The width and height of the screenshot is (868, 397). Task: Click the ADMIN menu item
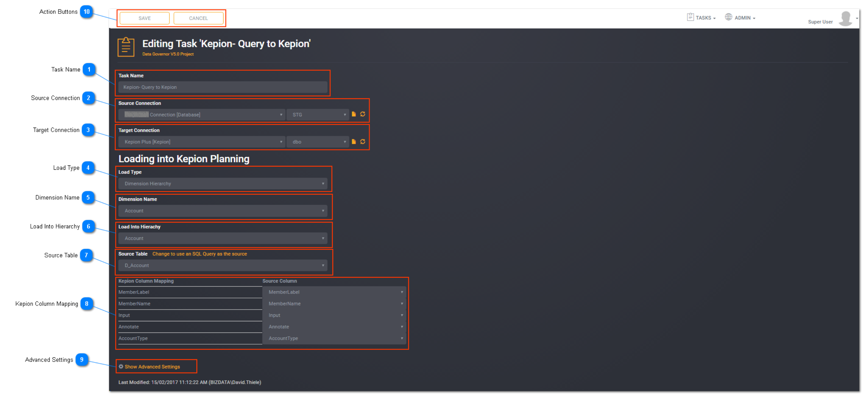742,18
